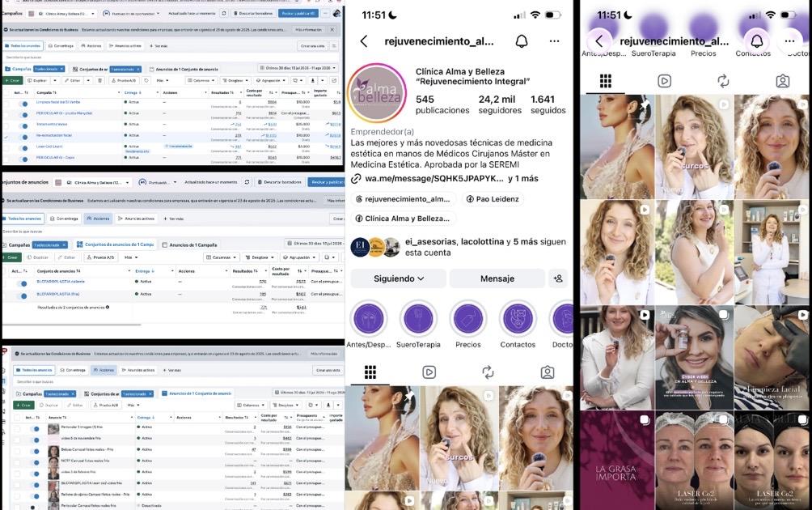Open Agrupación dropdown in Conjuntos de anuncios panel
This screenshot has height=510, width=812.
(298, 257)
